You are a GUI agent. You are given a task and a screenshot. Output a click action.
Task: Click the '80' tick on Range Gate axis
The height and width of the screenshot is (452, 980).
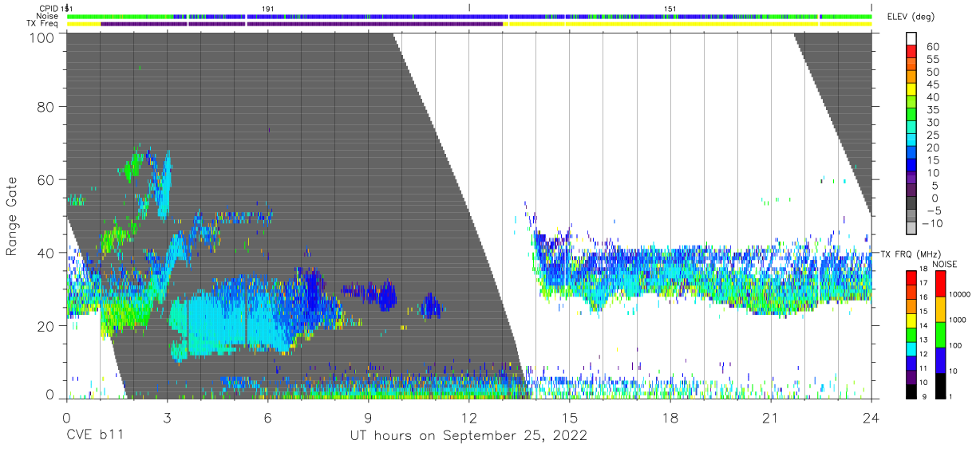pyautogui.click(x=45, y=106)
